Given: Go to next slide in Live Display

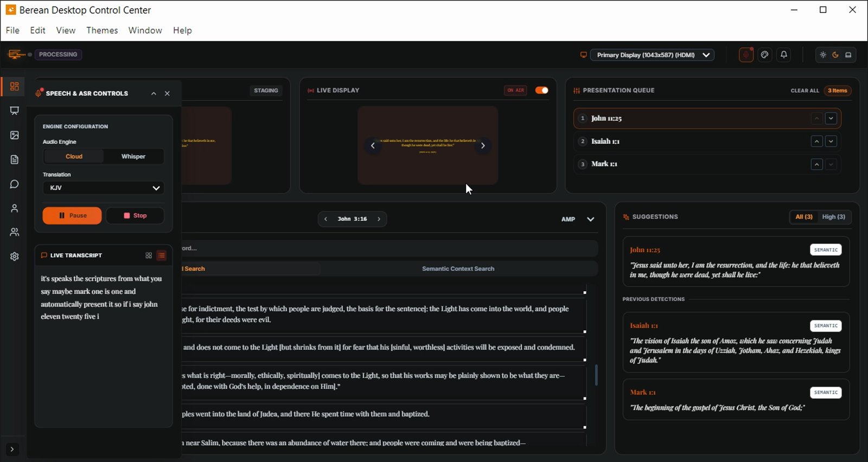Looking at the screenshot, I should pos(483,145).
